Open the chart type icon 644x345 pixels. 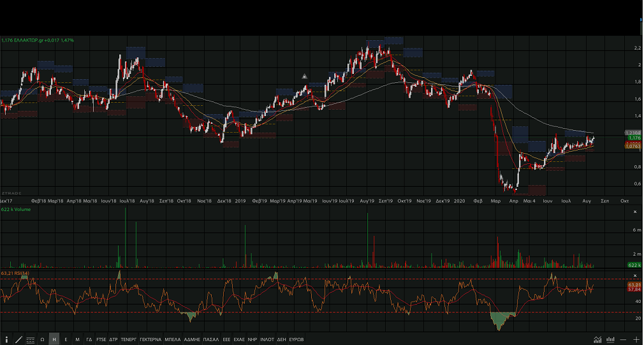[597, 340]
